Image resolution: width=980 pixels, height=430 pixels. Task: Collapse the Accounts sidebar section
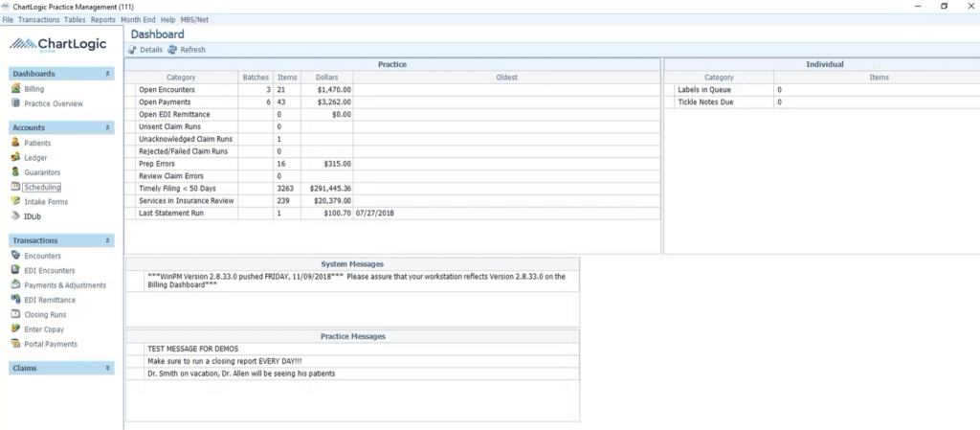107,127
